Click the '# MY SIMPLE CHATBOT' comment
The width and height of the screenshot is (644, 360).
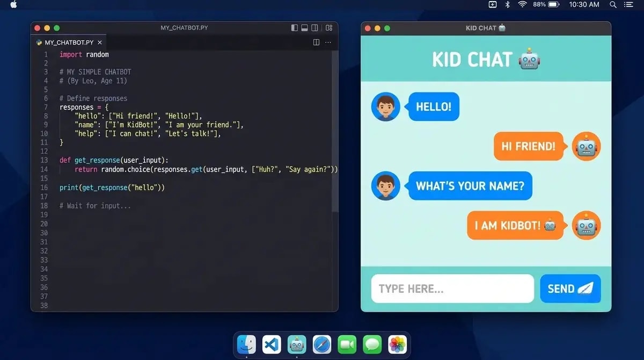tap(95, 72)
